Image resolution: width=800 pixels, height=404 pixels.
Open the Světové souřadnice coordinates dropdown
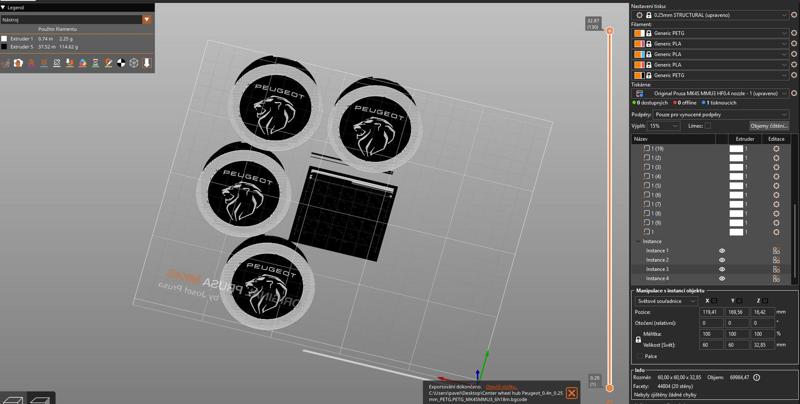point(666,301)
